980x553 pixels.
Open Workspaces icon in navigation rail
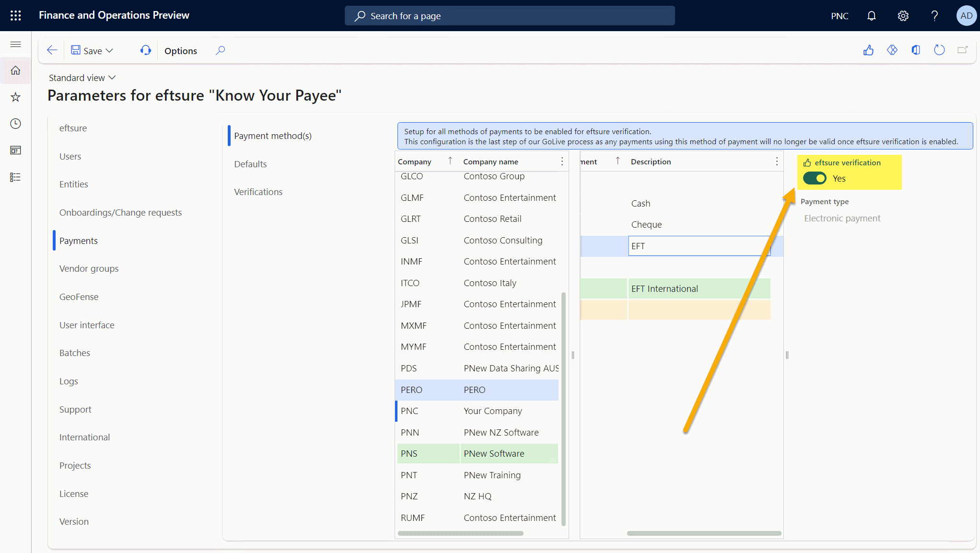coord(15,150)
